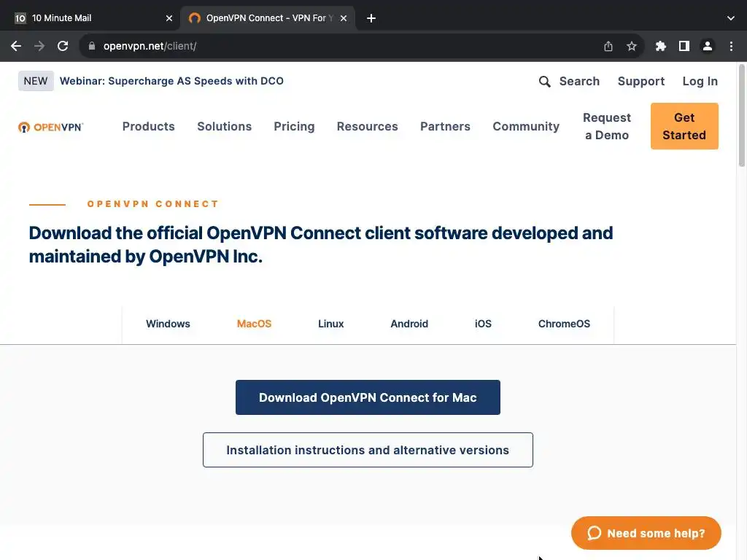The image size is (747, 560).
Task: Click the Log In link
Action: (x=700, y=82)
